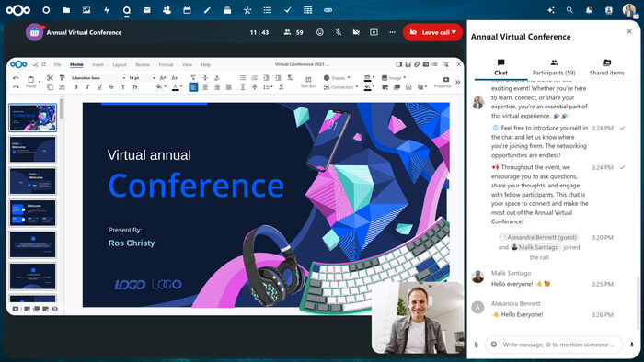This screenshot has height=362, width=644.
Task: Toggle bold formatting in the editor
Action: (x=76, y=87)
